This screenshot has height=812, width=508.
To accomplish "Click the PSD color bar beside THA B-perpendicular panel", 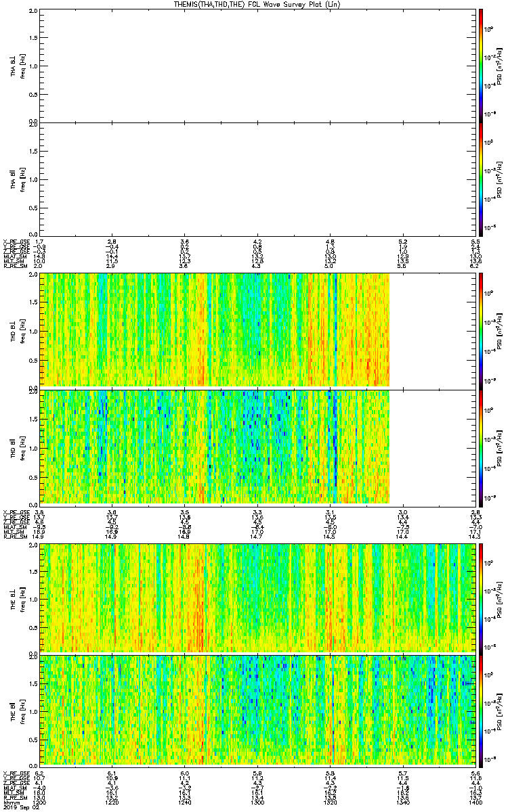I will 480,65.
